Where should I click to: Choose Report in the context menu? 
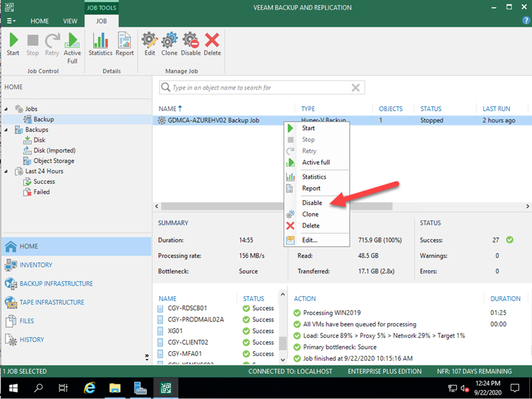click(x=317, y=188)
